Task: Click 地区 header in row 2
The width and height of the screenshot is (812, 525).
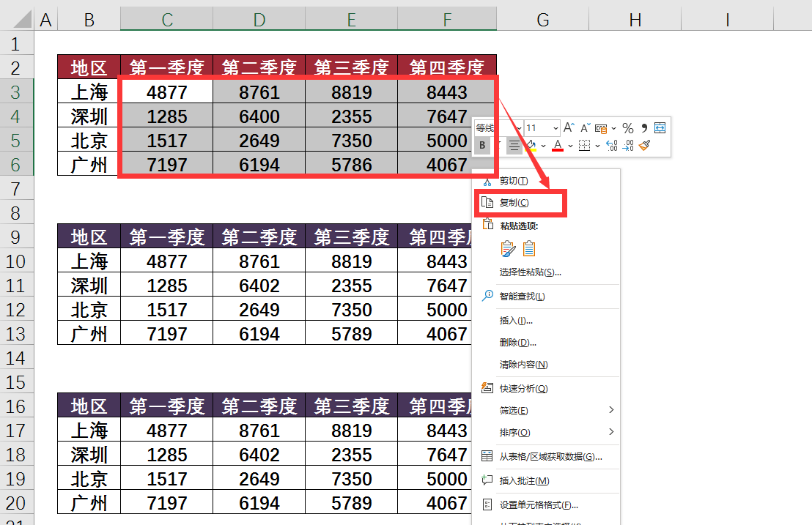Action: pos(89,67)
